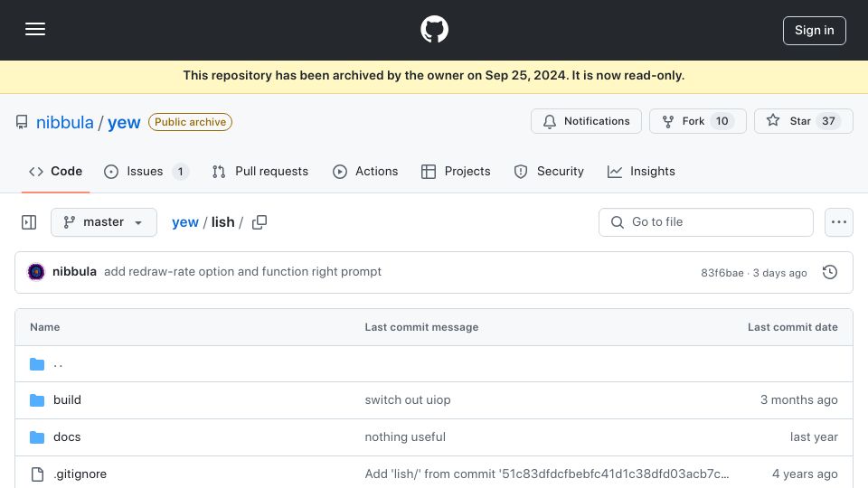Click the build folder icon
The height and width of the screenshot is (488, 868).
pos(37,400)
